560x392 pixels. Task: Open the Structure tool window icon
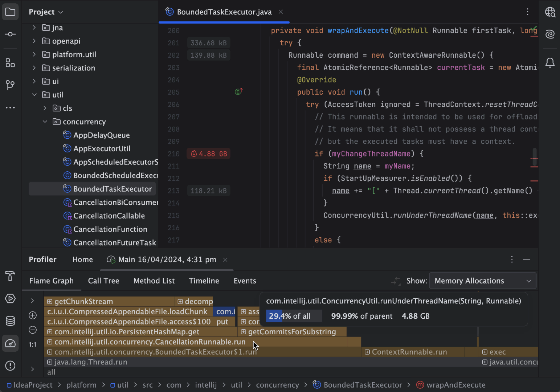(10, 63)
